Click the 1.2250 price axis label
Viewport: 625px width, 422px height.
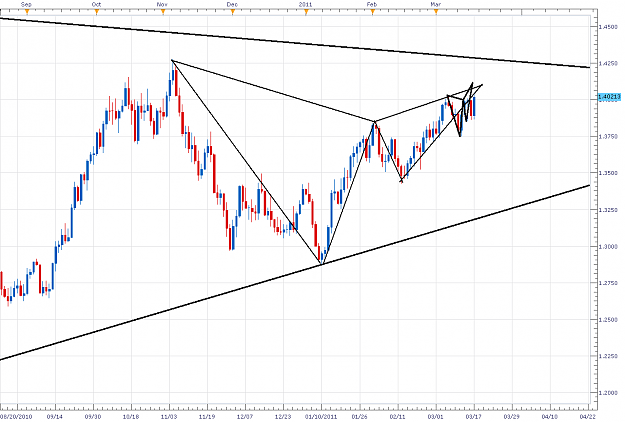tap(608, 356)
